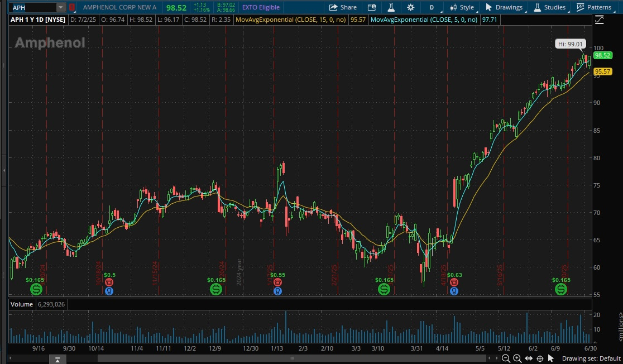Click the APH symbol input field
Viewport: 623px width, 364px height.
pos(33,7)
